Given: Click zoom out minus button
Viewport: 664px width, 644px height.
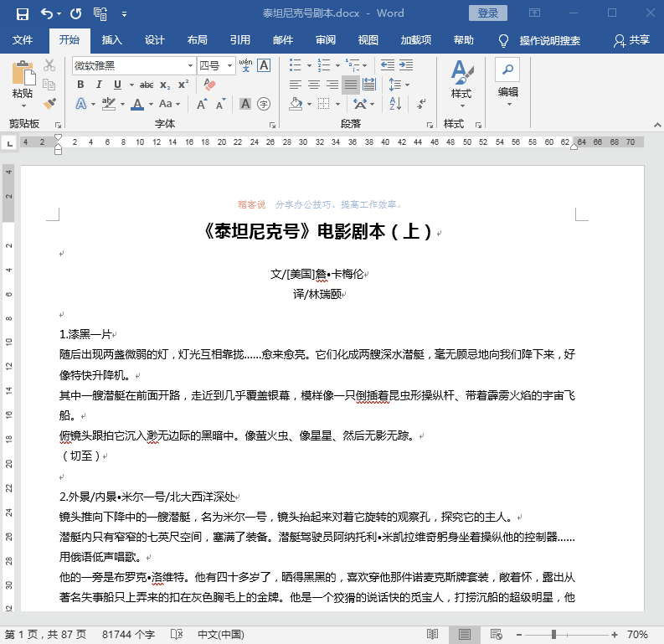Looking at the screenshot, I should (x=519, y=634).
